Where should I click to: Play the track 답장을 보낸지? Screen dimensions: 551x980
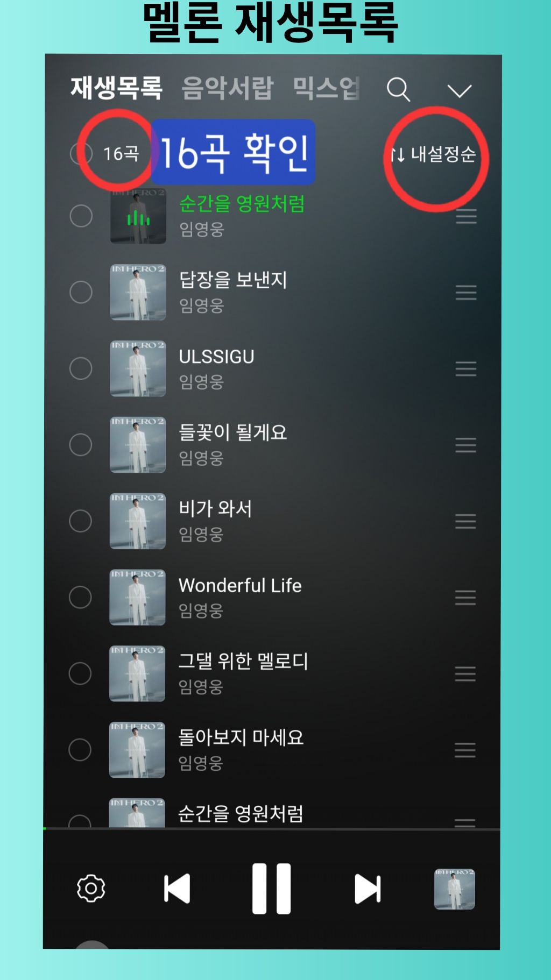click(x=233, y=280)
